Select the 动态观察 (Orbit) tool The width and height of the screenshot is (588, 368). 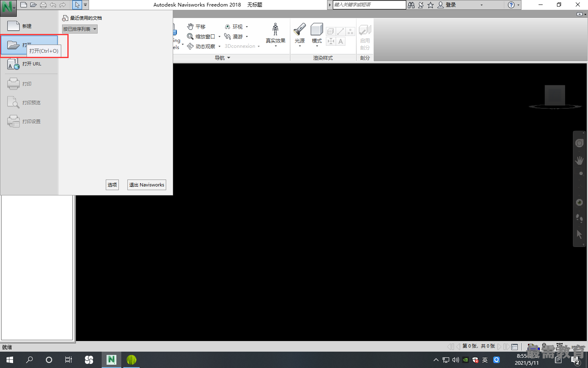201,46
